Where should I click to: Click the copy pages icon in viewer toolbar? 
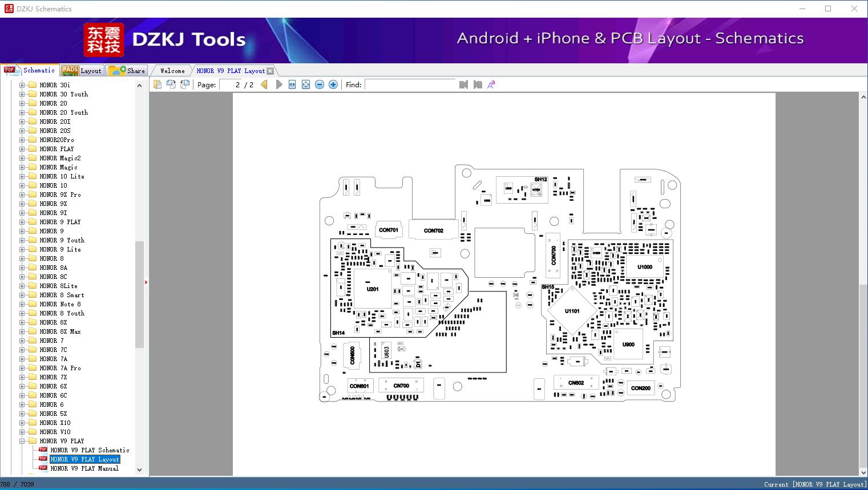[x=158, y=84]
